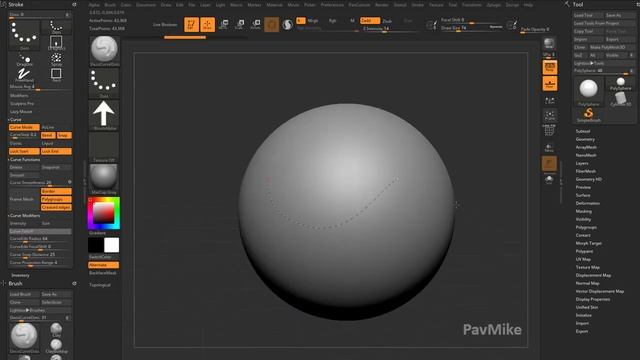The width and height of the screenshot is (640, 360).
Task: Select the Rect stroke type
Action: [56, 75]
